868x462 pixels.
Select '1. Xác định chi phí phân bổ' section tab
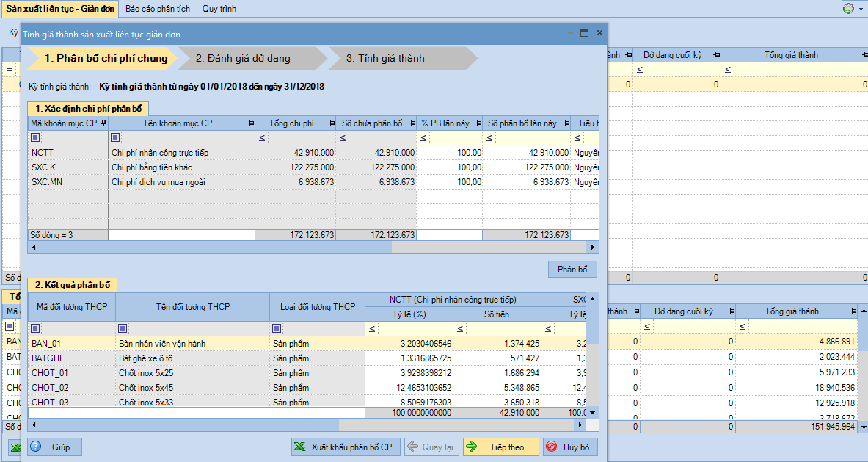(x=89, y=109)
